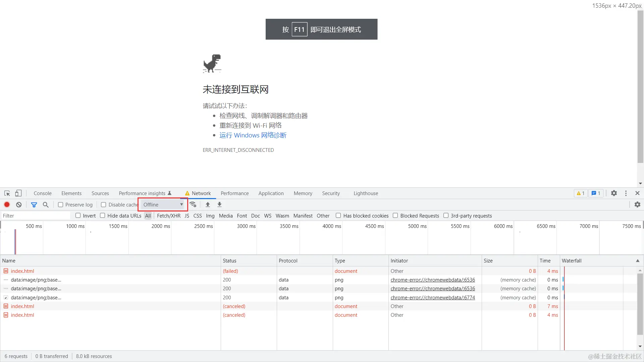Enable the Preserve log checkbox
Viewport: 644px width, 362px height.
61,205
